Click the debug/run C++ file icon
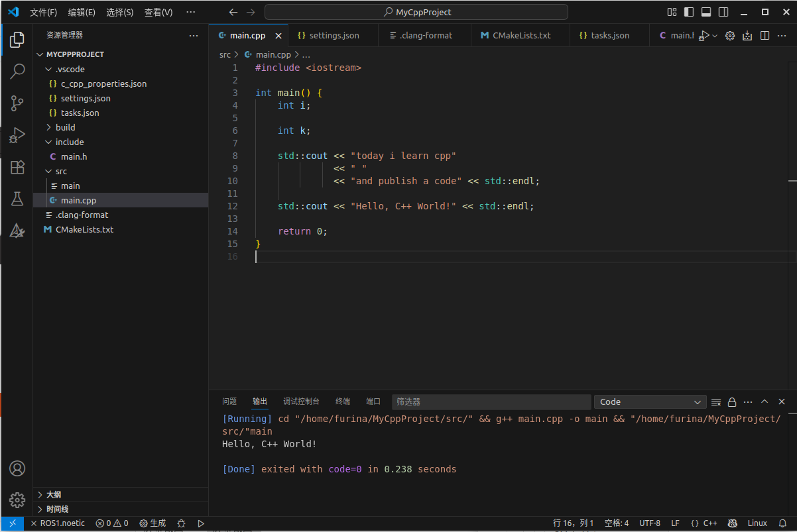This screenshot has width=797, height=532. pos(704,35)
